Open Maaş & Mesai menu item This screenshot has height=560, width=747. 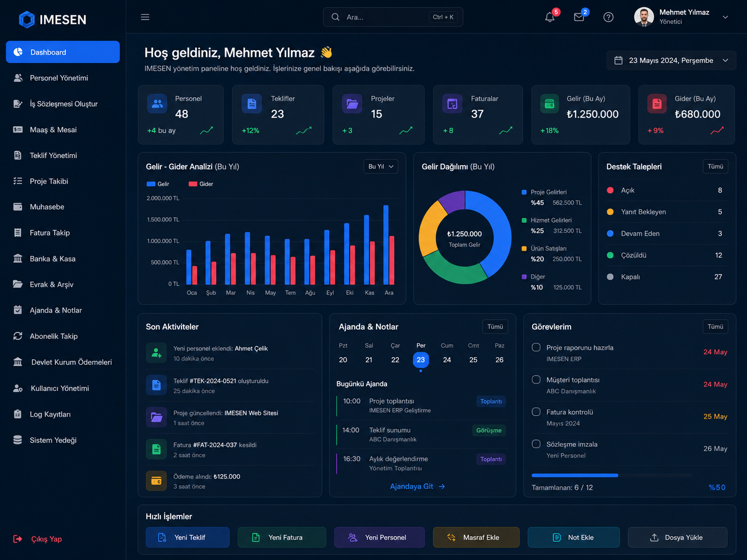click(x=63, y=129)
